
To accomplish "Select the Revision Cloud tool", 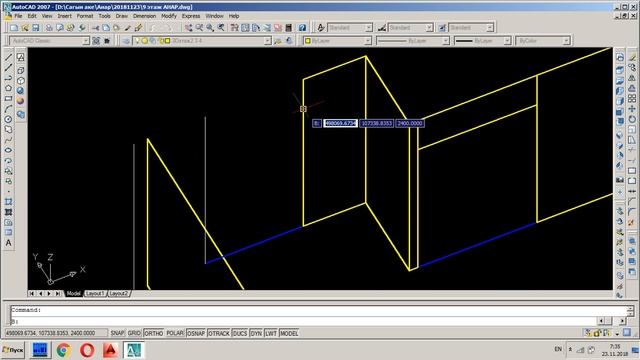I will [8, 129].
